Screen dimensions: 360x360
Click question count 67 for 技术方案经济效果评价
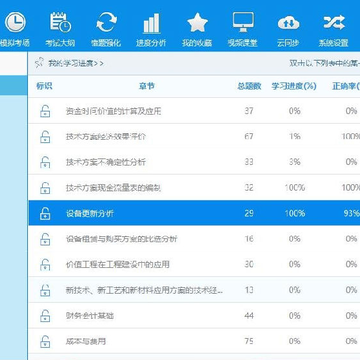[249, 136]
